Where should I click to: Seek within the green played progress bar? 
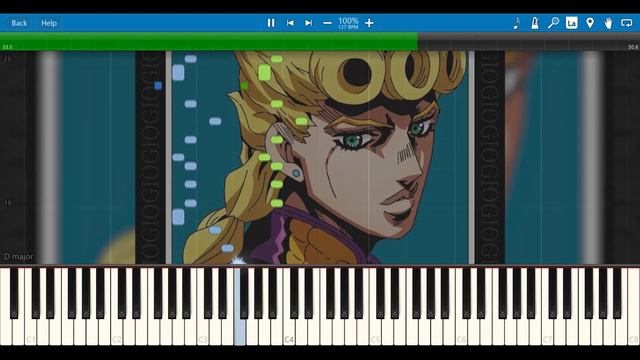[209, 42]
